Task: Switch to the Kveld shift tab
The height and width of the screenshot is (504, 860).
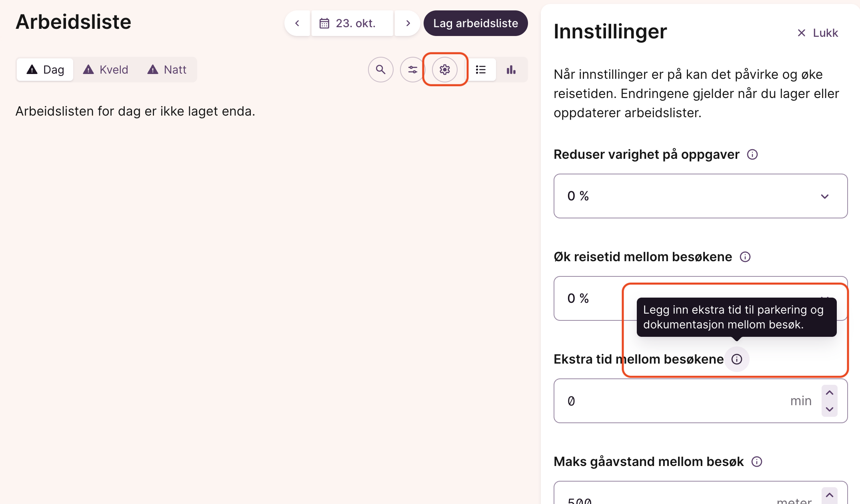Action: [x=106, y=70]
